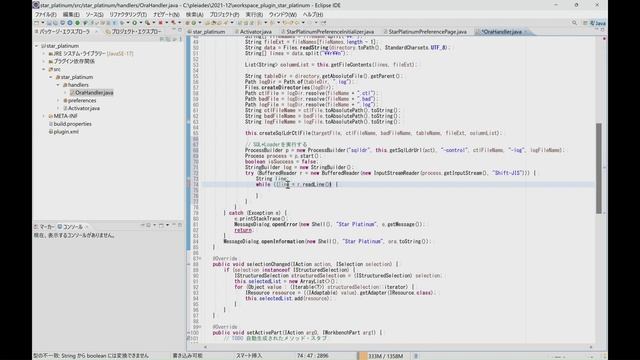Viewport: 640px width, 360px height.
Task: Switch to StarPlatinumPreferenceInitializer.java tab
Action: [327, 32]
